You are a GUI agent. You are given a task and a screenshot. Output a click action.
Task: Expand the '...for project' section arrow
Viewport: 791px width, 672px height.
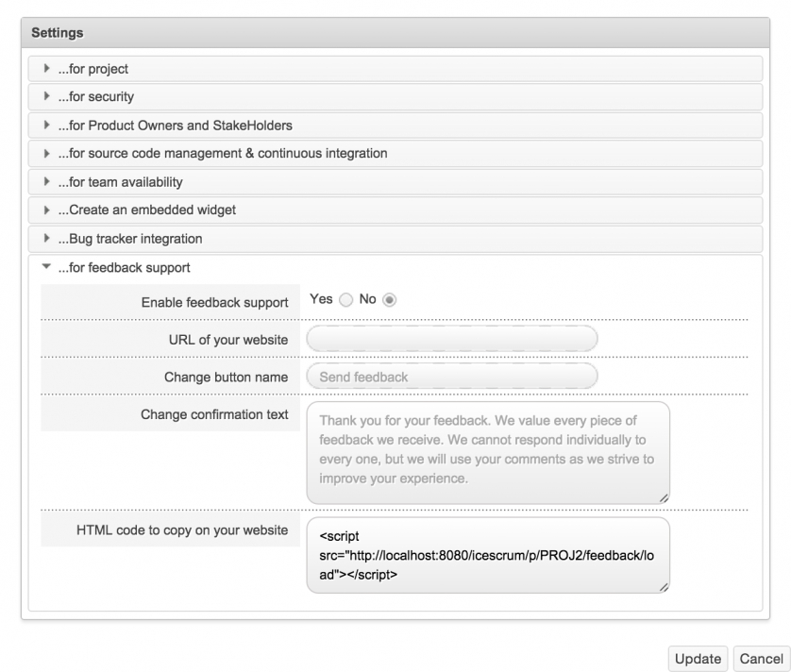46,68
